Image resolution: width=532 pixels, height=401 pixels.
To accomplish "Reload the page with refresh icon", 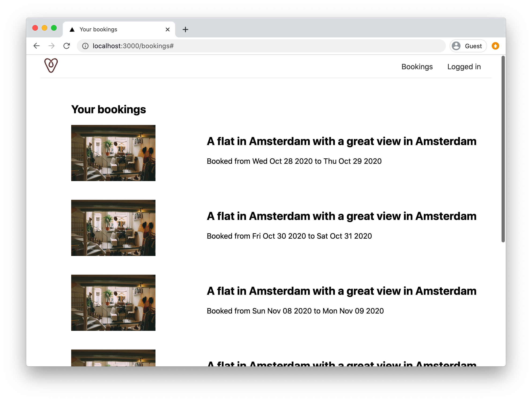I will pyautogui.click(x=67, y=46).
